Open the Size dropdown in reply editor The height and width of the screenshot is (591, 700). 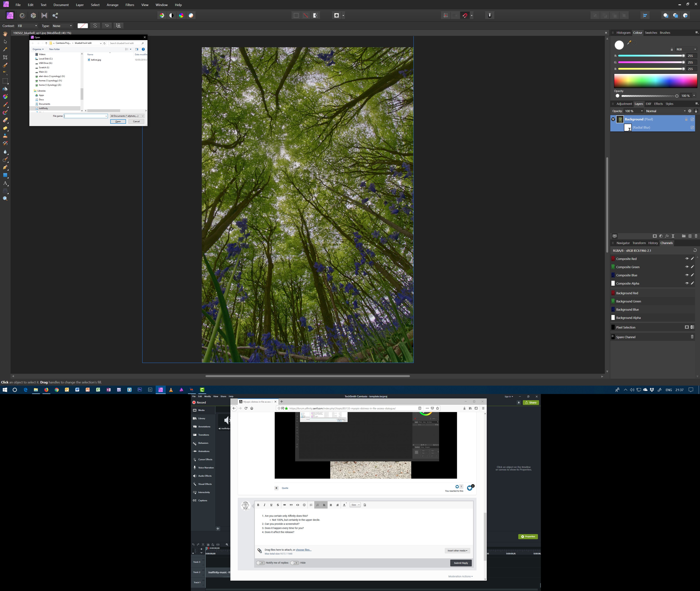355,505
